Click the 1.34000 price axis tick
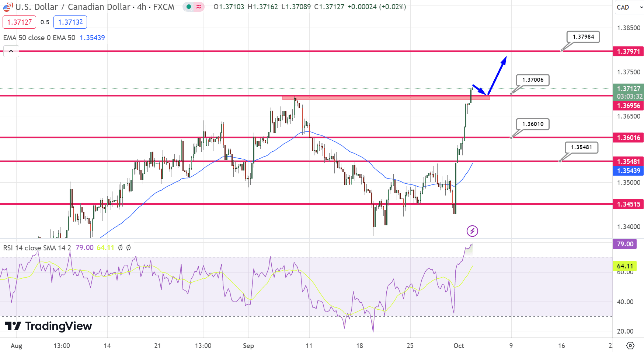Screen dimensions: 644x352 pos(629,227)
